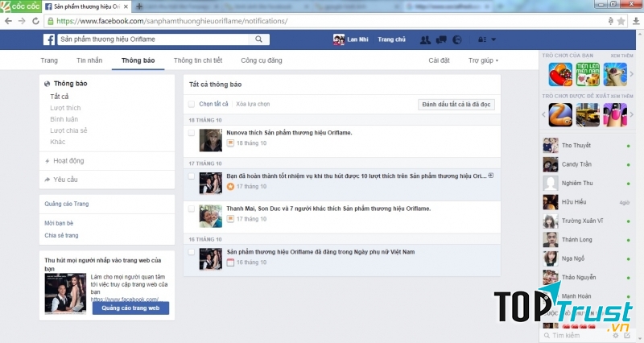Show next suggested games

pyautogui.click(x=632, y=114)
